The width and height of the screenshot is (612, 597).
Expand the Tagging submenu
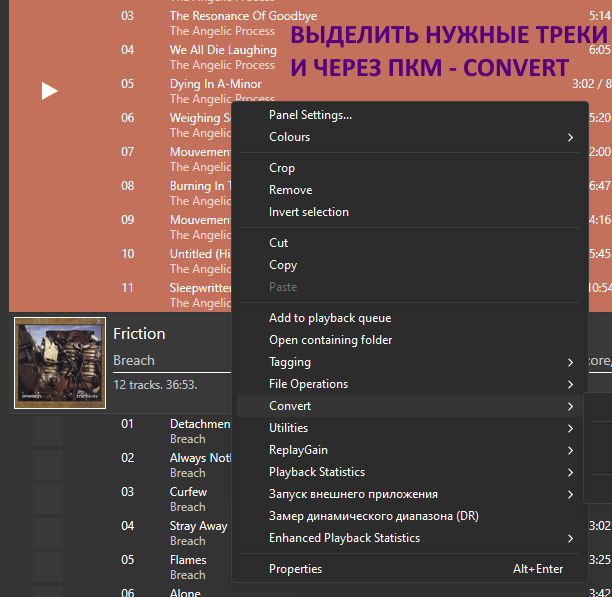290,362
